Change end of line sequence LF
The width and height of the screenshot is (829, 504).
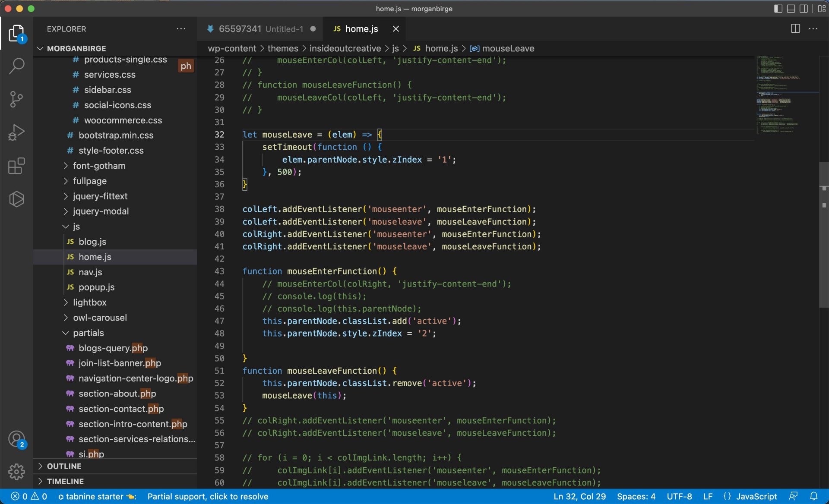[x=708, y=497]
